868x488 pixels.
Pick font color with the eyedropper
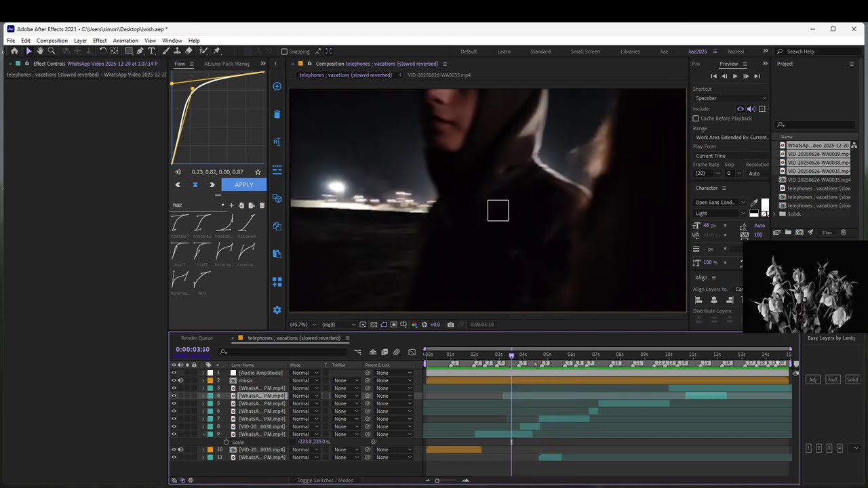(754, 203)
